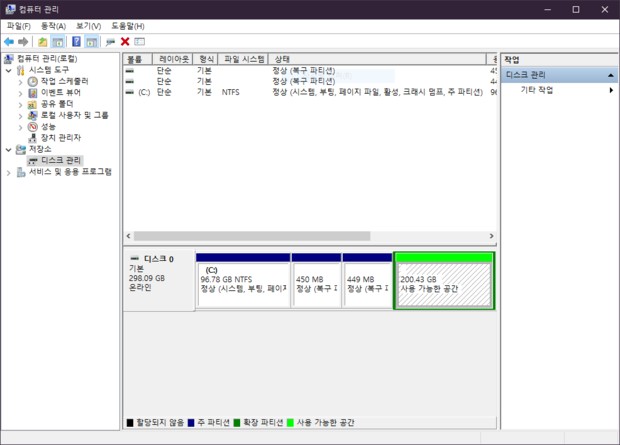
Task: Select the (C:) NTFS volume list row
Action: (x=310, y=92)
